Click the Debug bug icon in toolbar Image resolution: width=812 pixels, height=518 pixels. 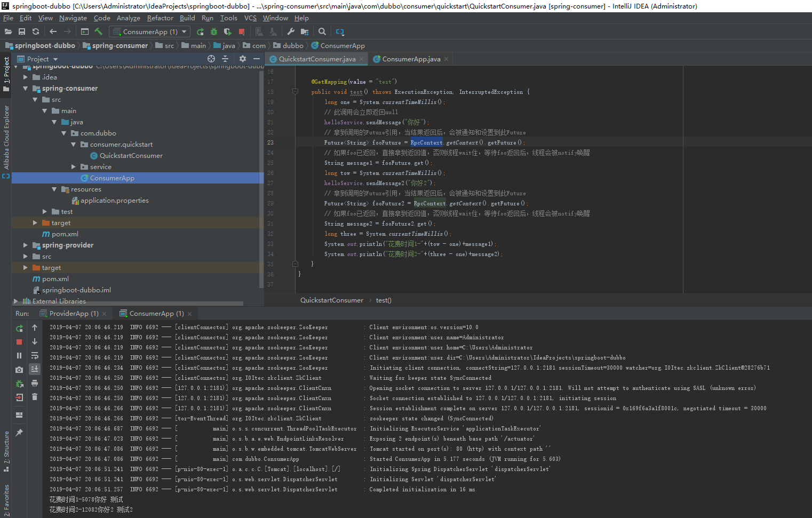tap(214, 32)
